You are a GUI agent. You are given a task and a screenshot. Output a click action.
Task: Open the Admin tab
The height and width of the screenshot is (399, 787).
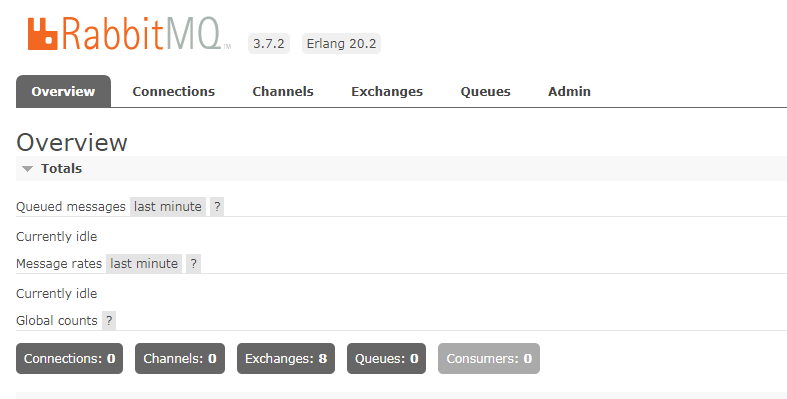(x=569, y=91)
